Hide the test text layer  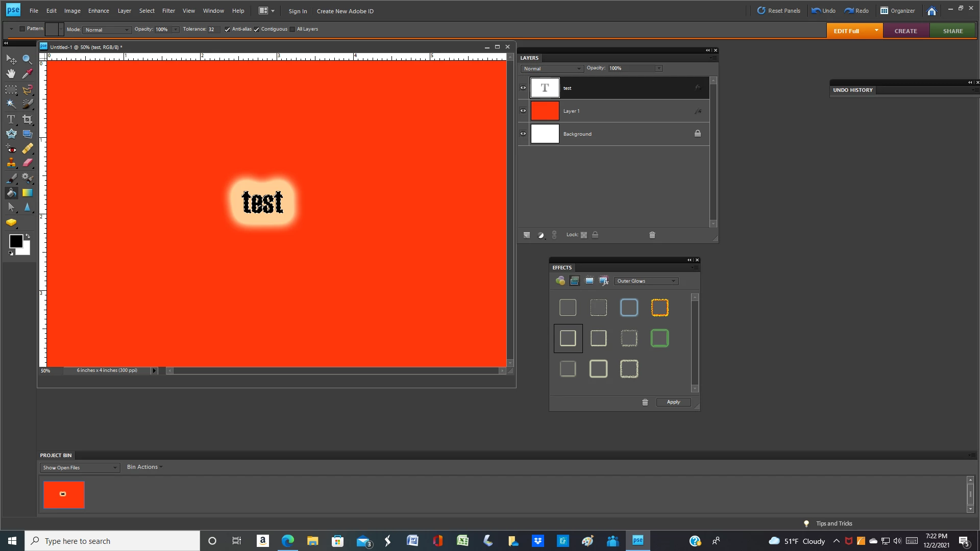[523, 88]
